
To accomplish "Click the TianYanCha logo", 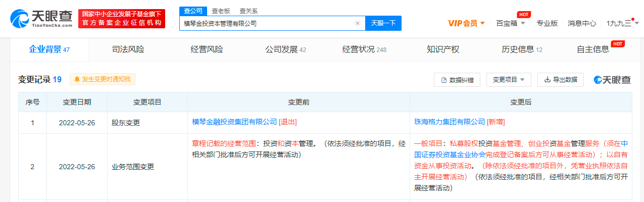I will tap(41, 19).
